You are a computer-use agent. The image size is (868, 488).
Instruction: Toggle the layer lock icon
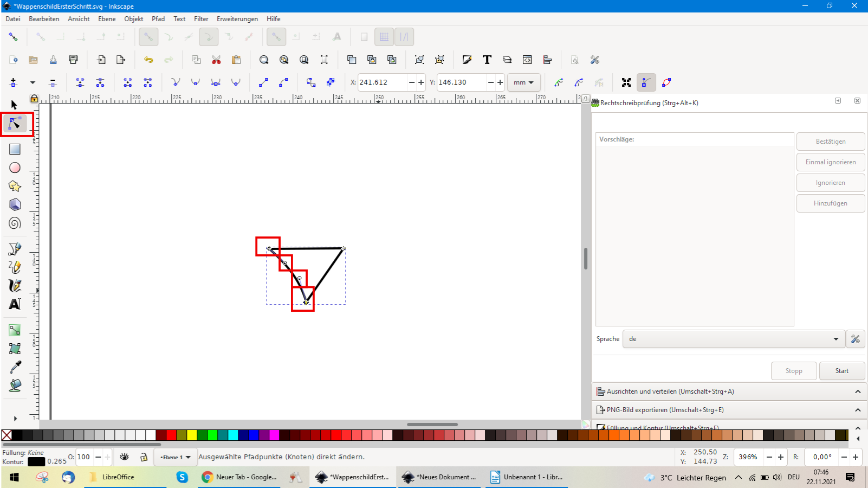(144, 457)
